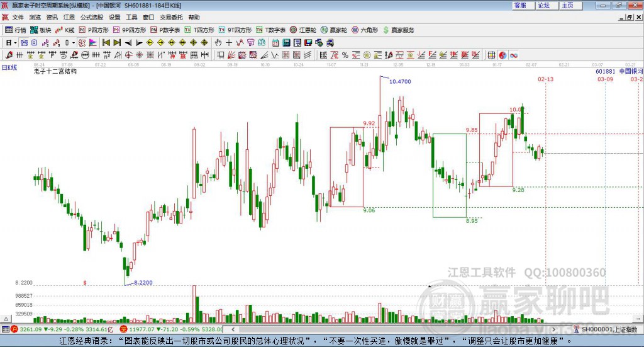Select the last yellow diamond arrow icon

pos(204,43)
